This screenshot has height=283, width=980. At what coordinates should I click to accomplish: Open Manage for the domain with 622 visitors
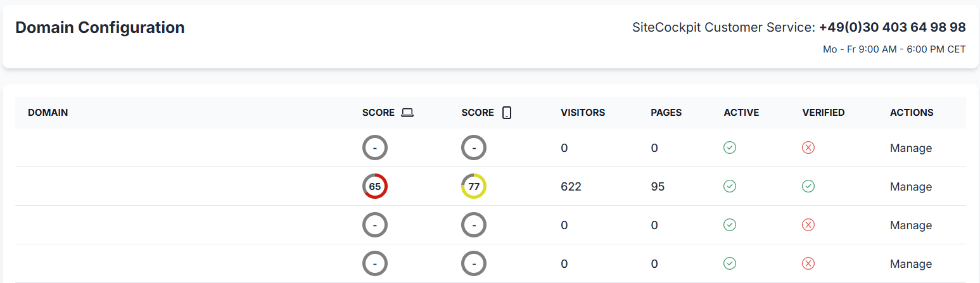click(910, 187)
